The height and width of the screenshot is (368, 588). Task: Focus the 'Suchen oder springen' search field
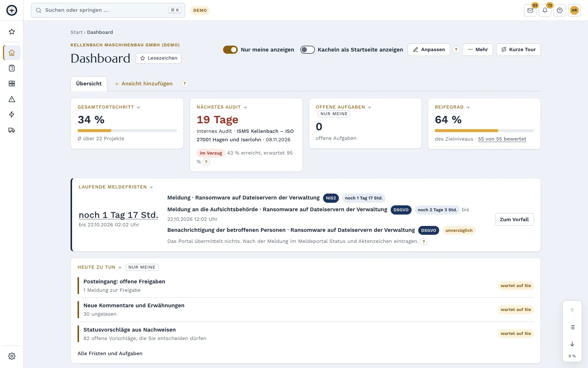pyautogui.click(x=108, y=10)
